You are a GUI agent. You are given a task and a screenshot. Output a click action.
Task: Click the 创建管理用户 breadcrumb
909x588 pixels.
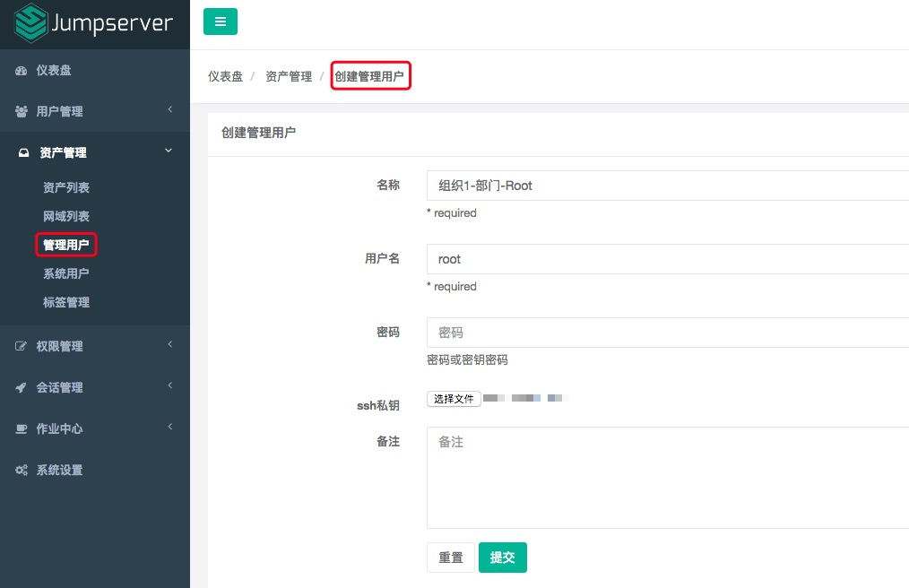coord(369,76)
